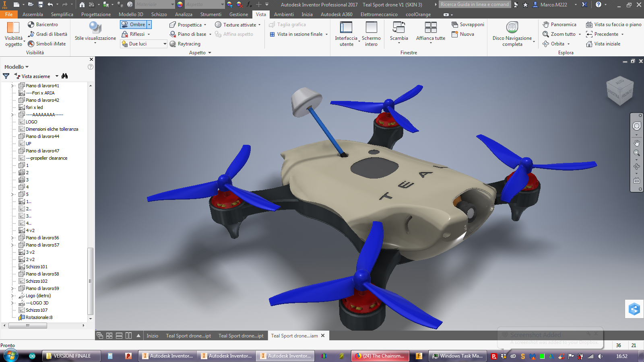Toggle Vista in sezione finale
The height and width of the screenshot is (362, 644).
296,34
